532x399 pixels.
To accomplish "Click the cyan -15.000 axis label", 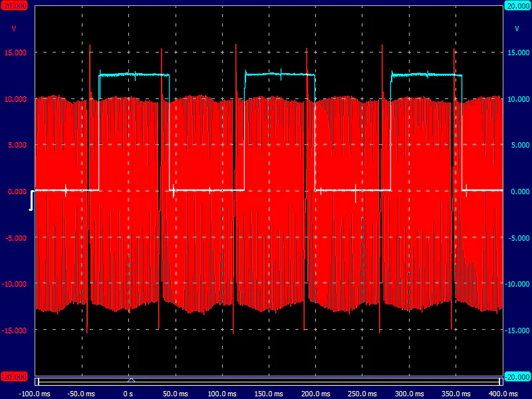I will pos(517,331).
